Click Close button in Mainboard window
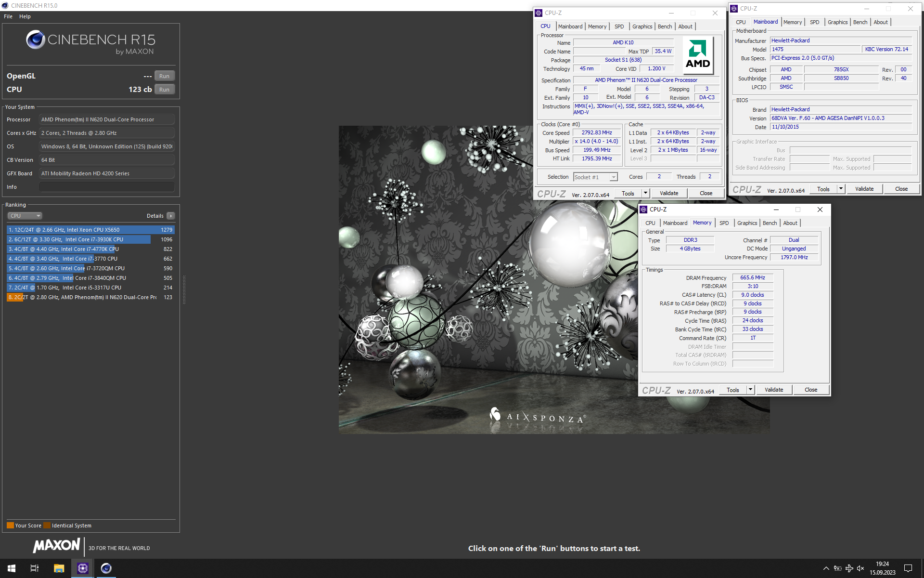Image resolution: width=924 pixels, height=578 pixels. (x=901, y=189)
